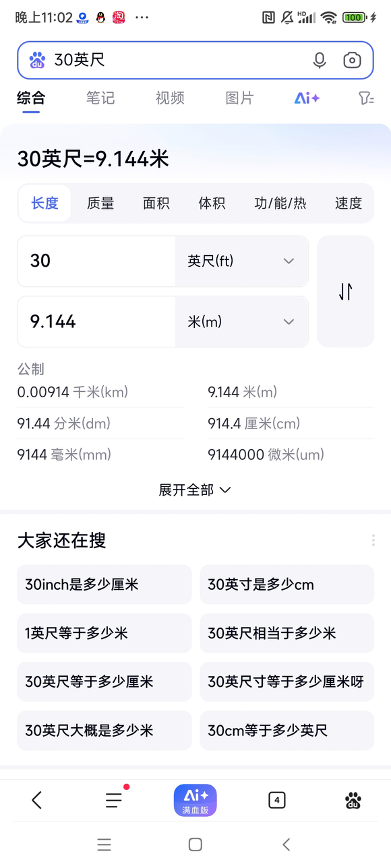Tap the swap units icon
The height and width of the screenshot is (868, 391).
344,291
